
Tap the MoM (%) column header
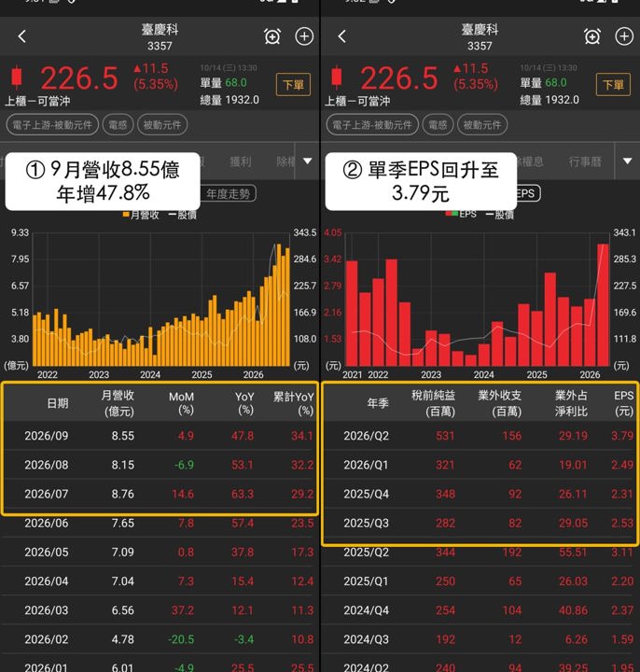182,403
